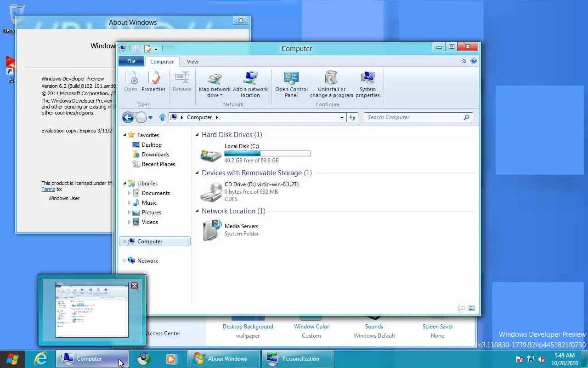Open Windows Media Player from taskbar

pyautogui.click(x=171, y=359)
